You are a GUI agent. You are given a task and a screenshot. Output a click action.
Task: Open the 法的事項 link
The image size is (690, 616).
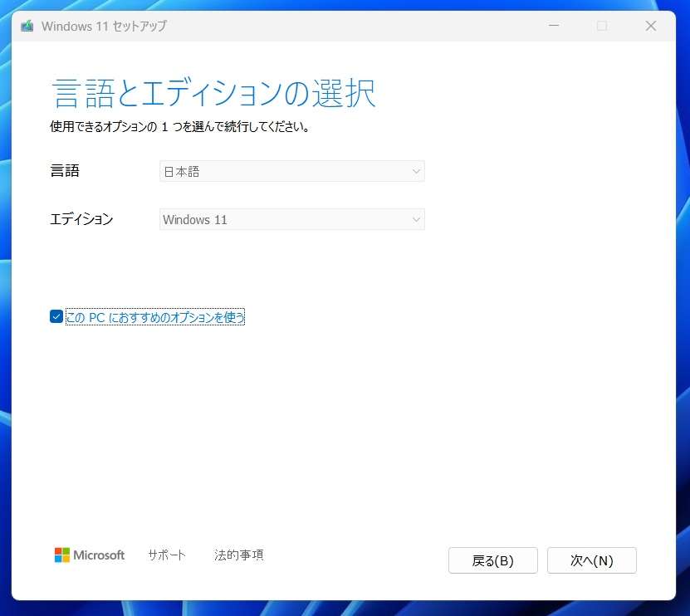click(239, 555)
